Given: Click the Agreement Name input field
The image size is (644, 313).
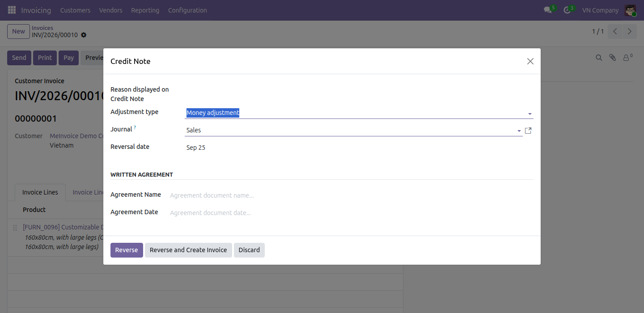Looking at the screenshot, I should coord(352,195).
